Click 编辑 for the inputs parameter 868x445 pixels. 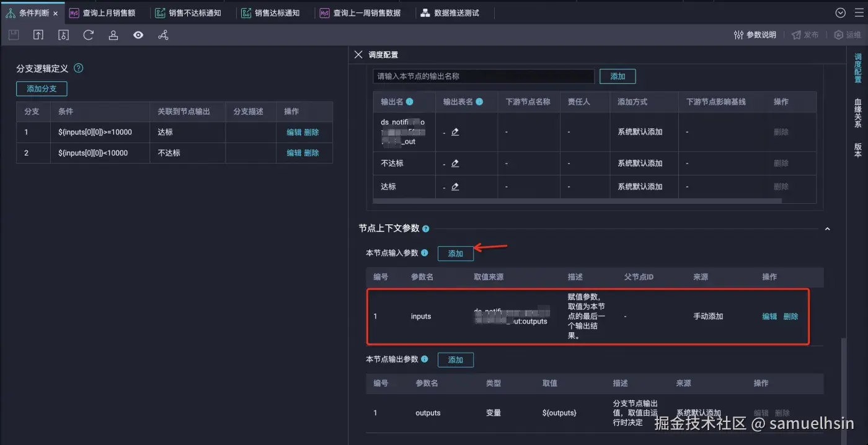(x=769, y=316)
